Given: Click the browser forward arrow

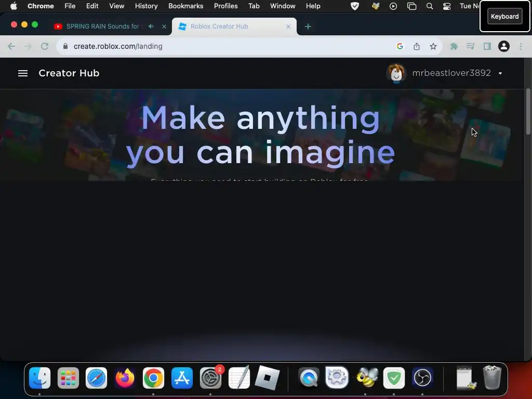Looking at the screenshot, I should 28,46.
